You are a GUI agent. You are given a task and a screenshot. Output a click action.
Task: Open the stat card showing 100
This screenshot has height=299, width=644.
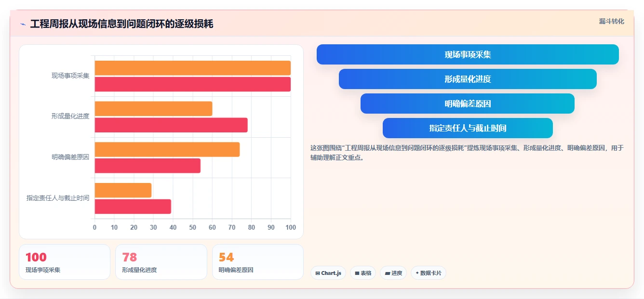click(65, 262)
